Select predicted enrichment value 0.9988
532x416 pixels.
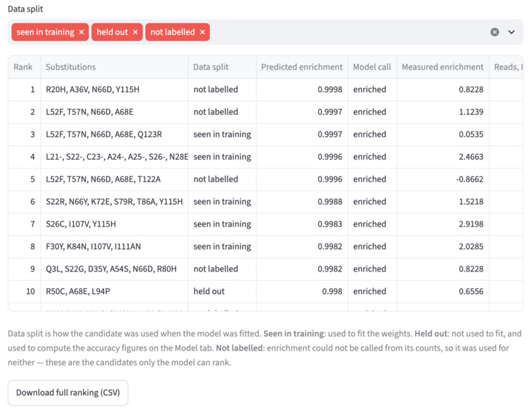tap(302, 201)
